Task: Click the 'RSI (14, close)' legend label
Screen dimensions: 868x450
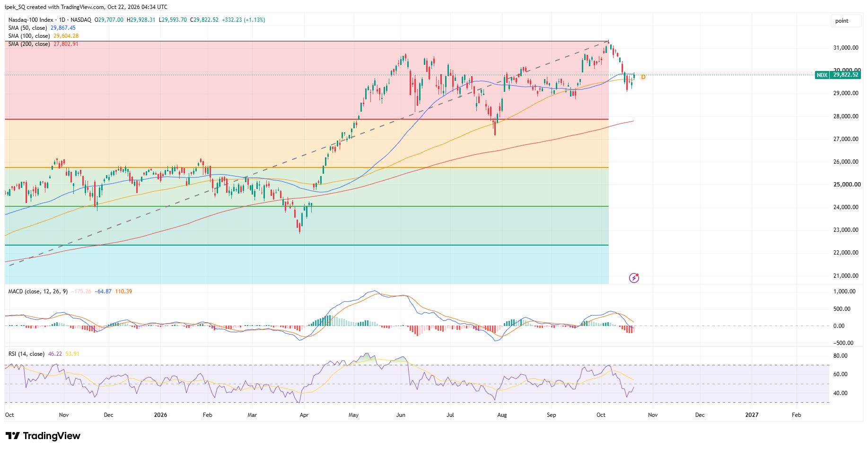Action: pos(26,354)
